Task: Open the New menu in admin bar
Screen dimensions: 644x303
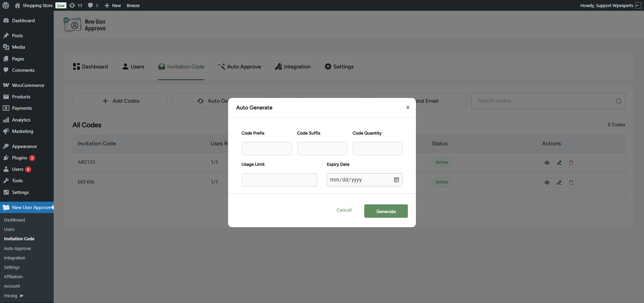Action: [x=113, y=5]
